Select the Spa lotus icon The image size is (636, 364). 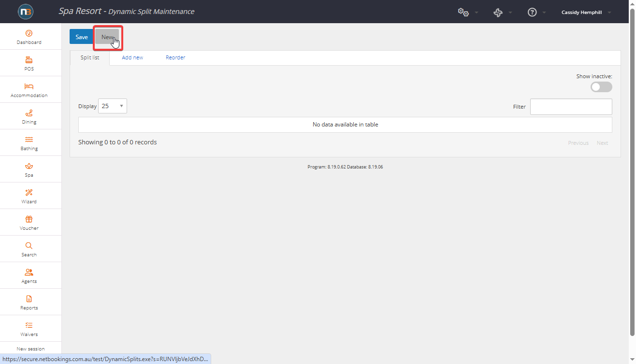(29, 166)
